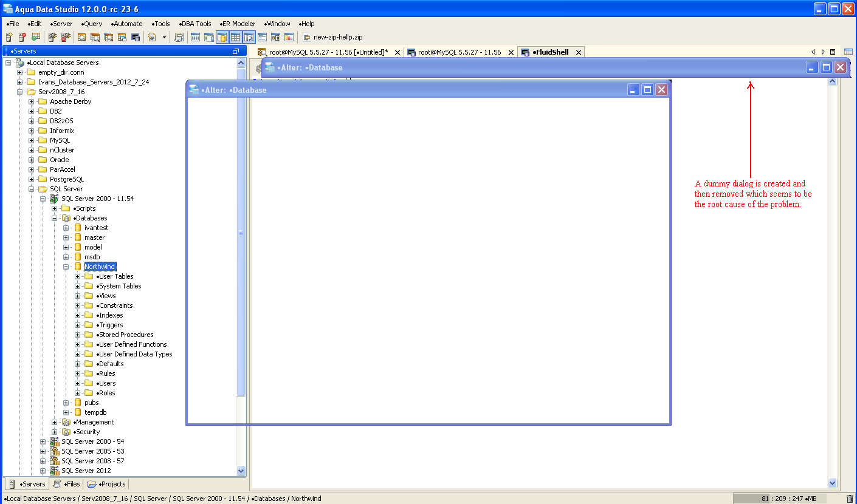Collapse the Local Database Servers root node
857x504 pixels.
click(9, 63)
